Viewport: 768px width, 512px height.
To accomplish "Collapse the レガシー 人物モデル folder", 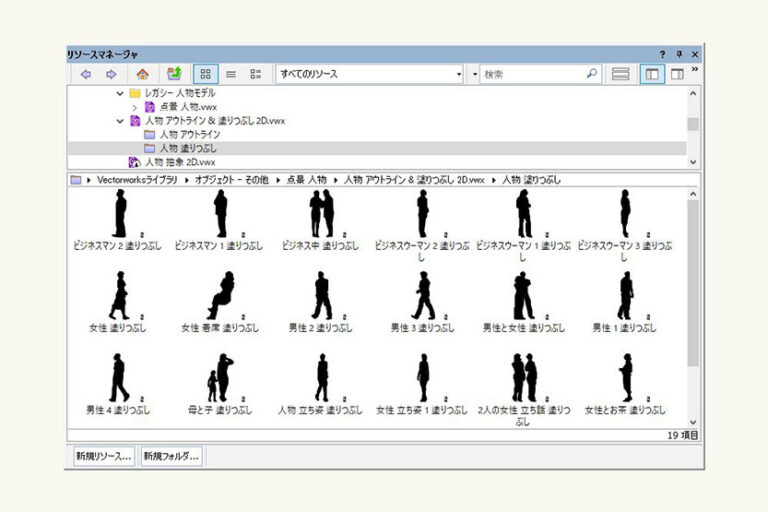I will 120,93.
